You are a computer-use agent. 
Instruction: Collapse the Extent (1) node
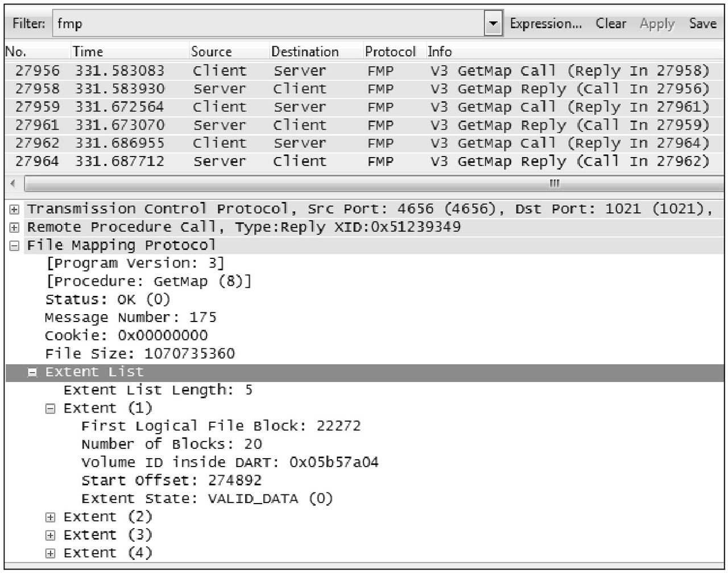click(51, 409)
